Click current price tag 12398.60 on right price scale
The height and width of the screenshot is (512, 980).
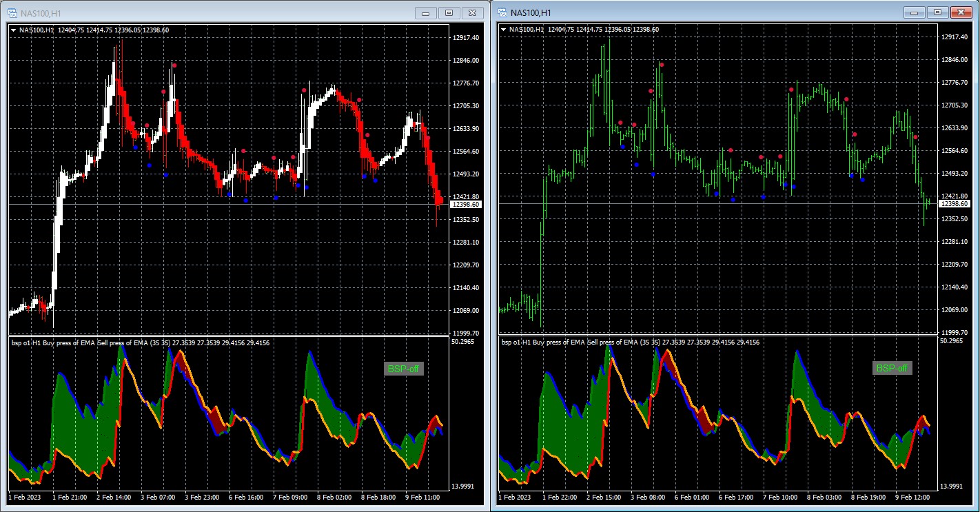click(x=955, y=204)
